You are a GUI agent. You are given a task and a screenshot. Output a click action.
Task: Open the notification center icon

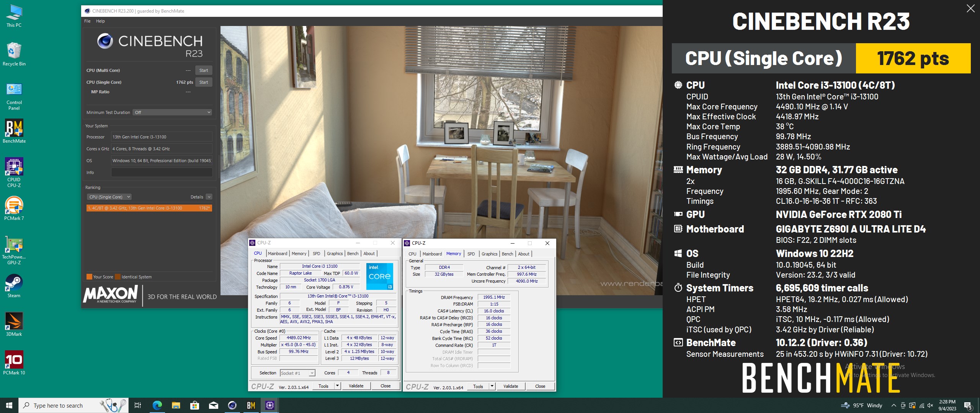[x=968, y=405]
